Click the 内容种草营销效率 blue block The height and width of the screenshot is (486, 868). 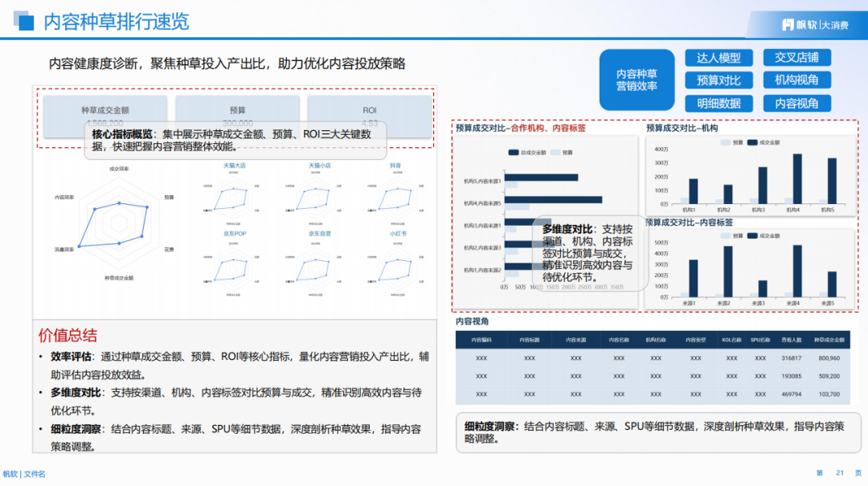pos(637,80)
